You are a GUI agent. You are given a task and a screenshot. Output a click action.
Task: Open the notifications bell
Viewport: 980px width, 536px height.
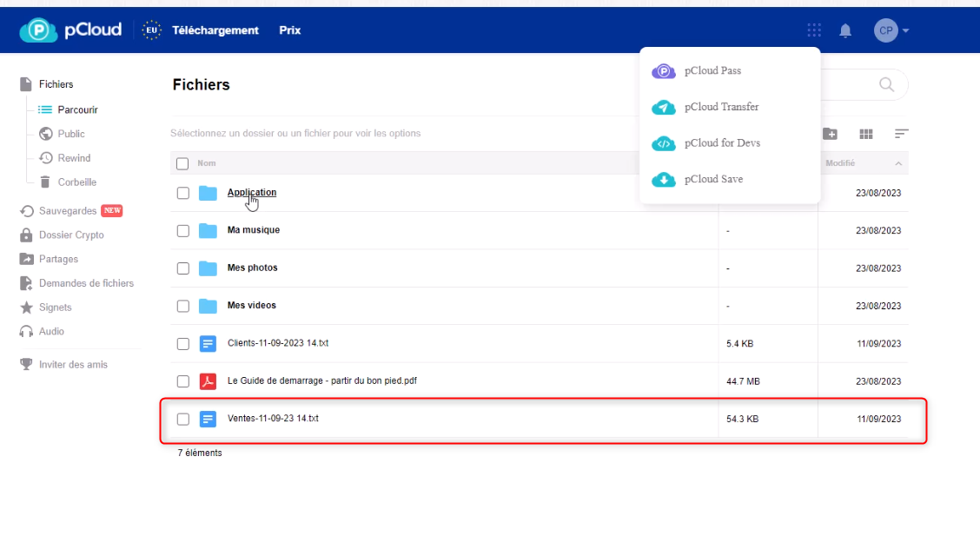point(845,30)
